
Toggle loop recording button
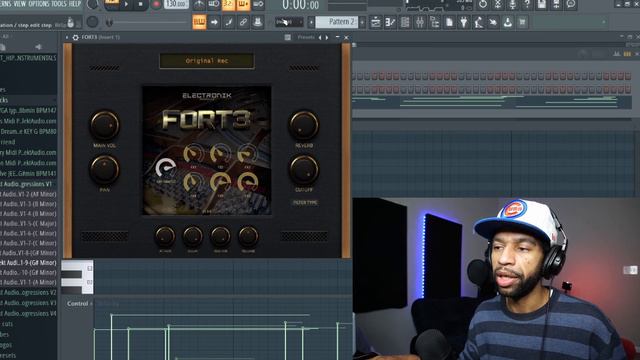point(258,4)
